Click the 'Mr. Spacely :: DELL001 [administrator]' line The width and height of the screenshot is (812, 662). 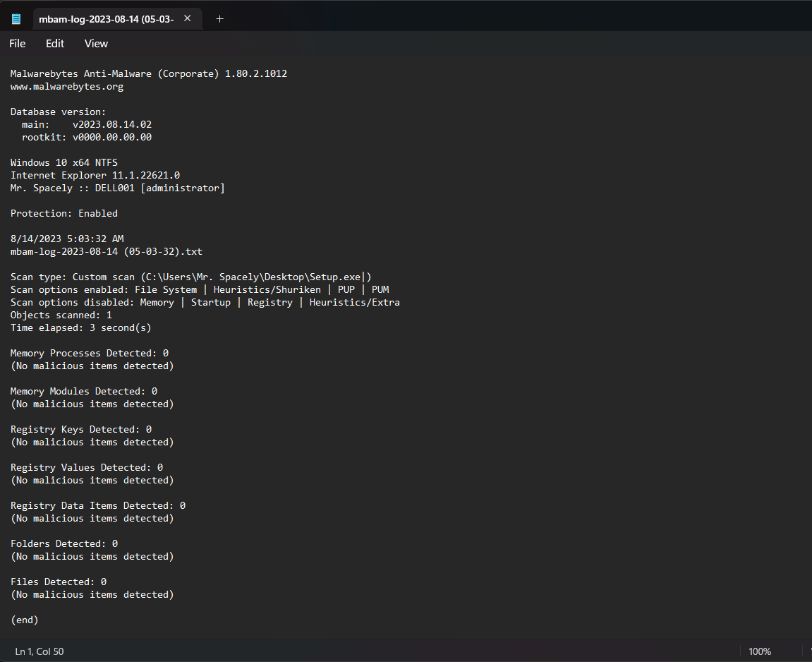click(118, 188)
